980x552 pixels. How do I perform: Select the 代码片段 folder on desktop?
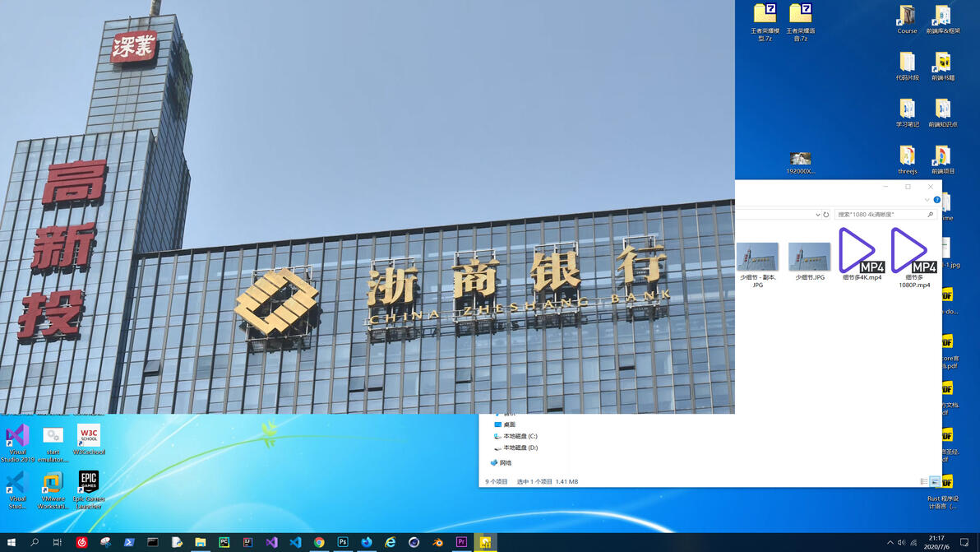(907, 67)
